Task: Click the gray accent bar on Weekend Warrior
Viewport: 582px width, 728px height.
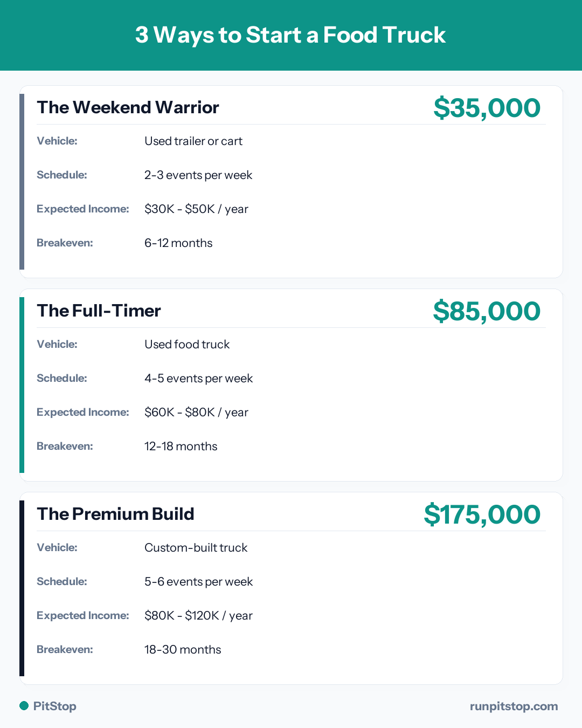Action: coord(22,182)
